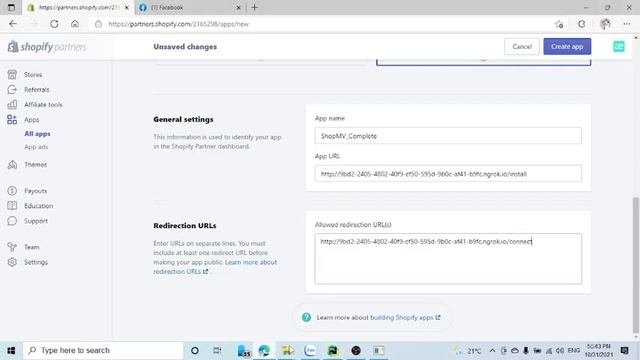Open the tab actions menu icon
The image size is (640, 360).
pos(11,7)
